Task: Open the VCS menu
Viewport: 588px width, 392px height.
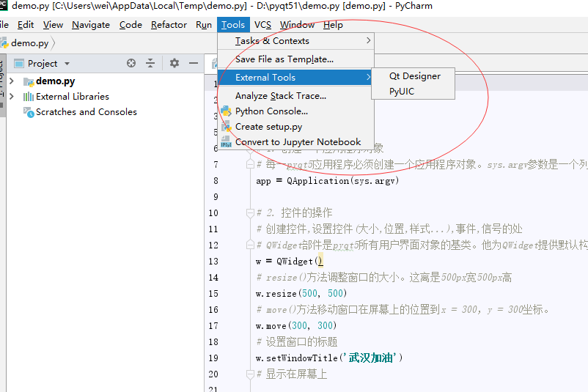Action: pos(262,25)
